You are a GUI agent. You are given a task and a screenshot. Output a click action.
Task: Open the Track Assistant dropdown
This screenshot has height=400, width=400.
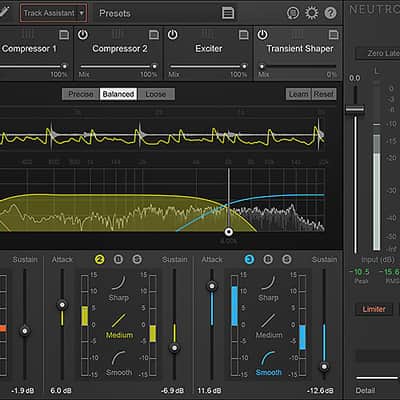(x=53, y=13)
